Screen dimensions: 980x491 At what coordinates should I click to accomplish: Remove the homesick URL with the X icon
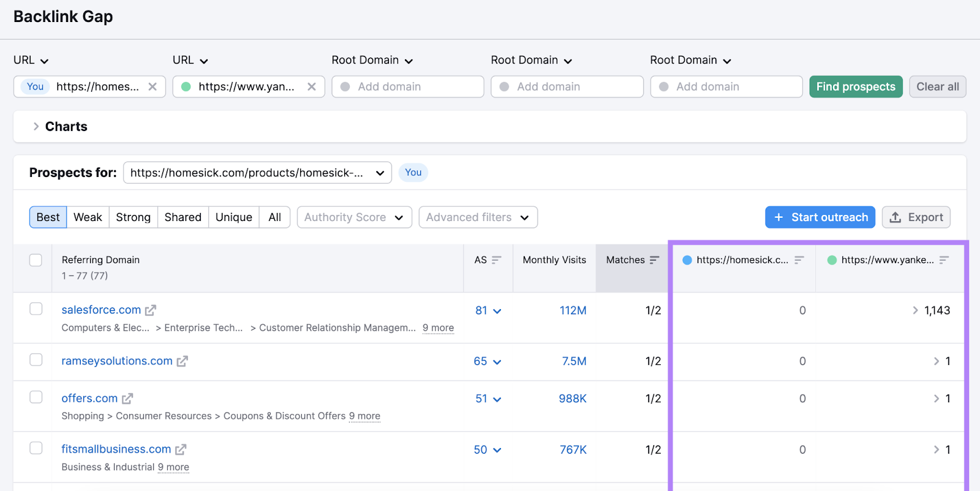coord(153,87)
